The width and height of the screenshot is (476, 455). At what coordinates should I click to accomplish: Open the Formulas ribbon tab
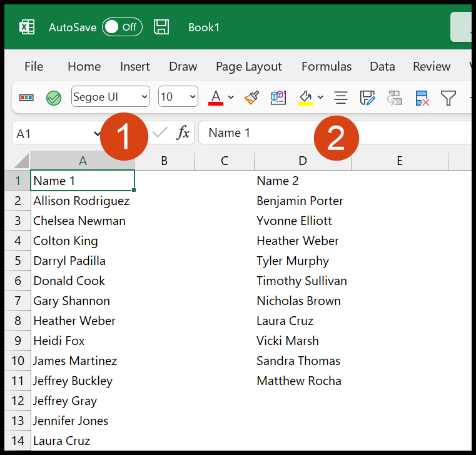coord(327,66)
